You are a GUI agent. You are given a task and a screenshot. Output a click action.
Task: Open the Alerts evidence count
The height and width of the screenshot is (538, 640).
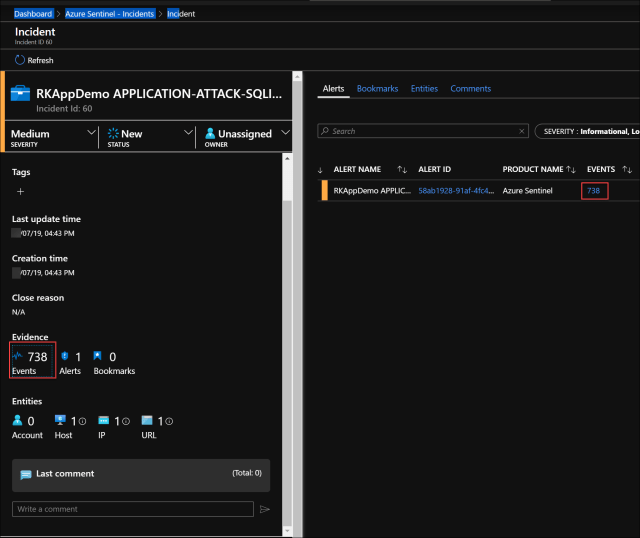(x=70, y=362)
